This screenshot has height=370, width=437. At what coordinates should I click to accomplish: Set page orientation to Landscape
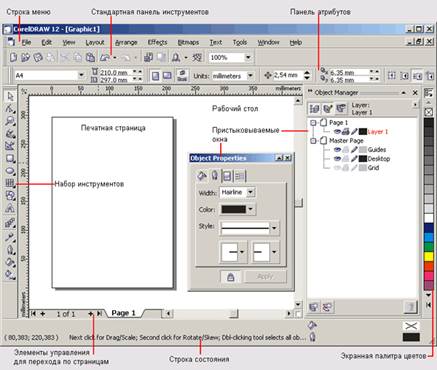pyautogui.click(x=167, y=76)
